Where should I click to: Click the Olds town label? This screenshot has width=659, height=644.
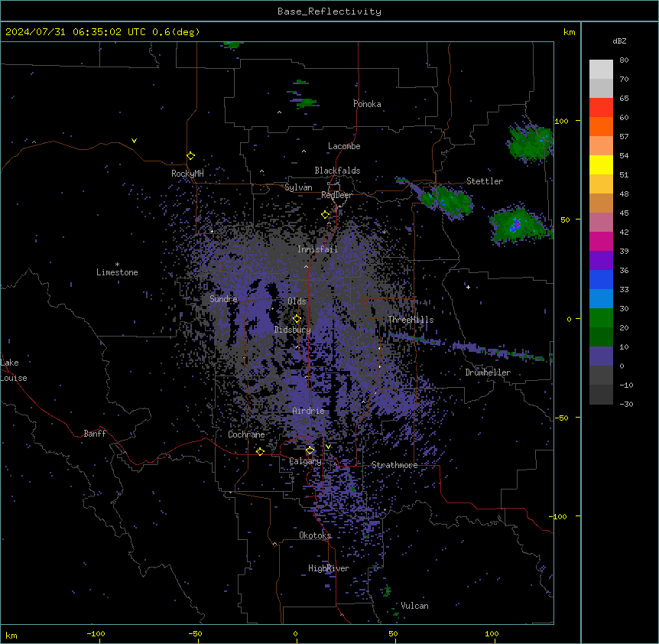(297, 301)
